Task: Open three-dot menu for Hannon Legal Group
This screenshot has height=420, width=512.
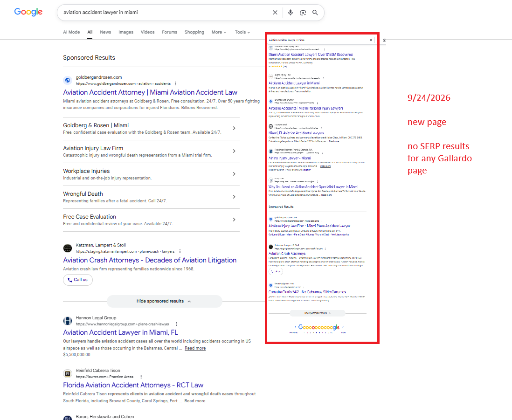Action: point(177,324)
